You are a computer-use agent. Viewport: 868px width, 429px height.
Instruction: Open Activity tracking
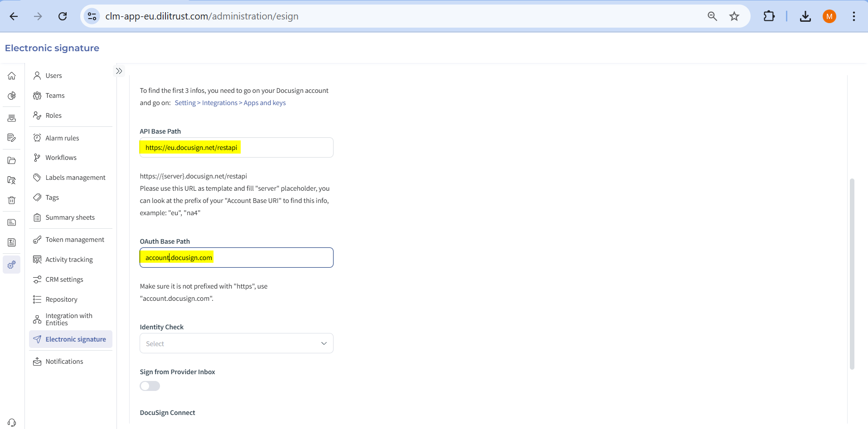[x=71, y=260]
